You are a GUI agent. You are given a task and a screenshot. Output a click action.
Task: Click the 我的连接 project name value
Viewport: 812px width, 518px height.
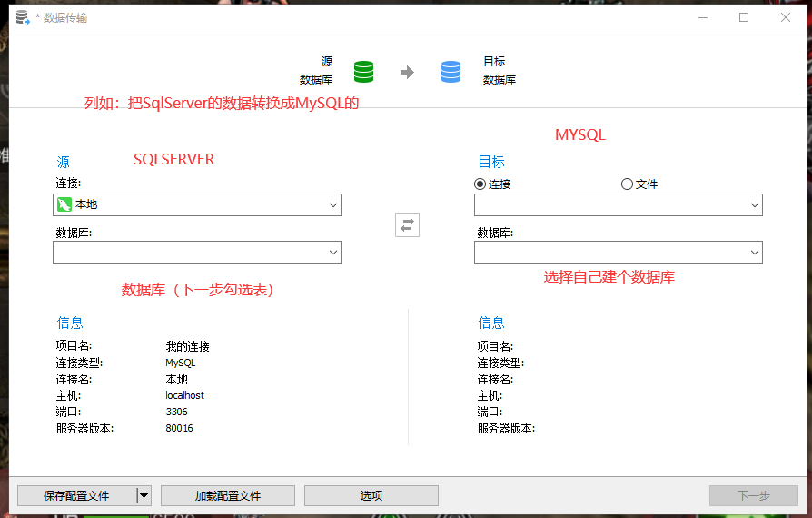click(x=187, y=346)
